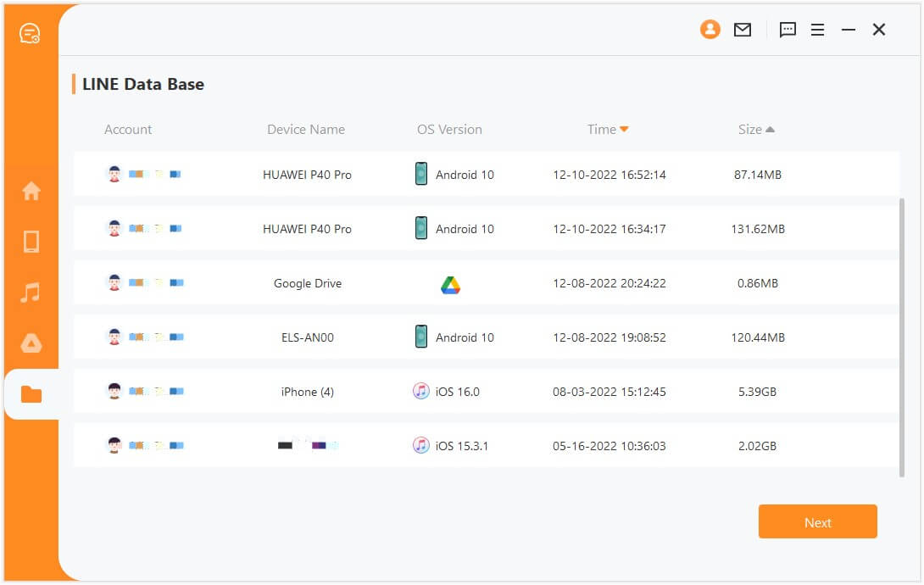Select the 87.14MB HUAWEI P40 Pro backup

[486, 175]
